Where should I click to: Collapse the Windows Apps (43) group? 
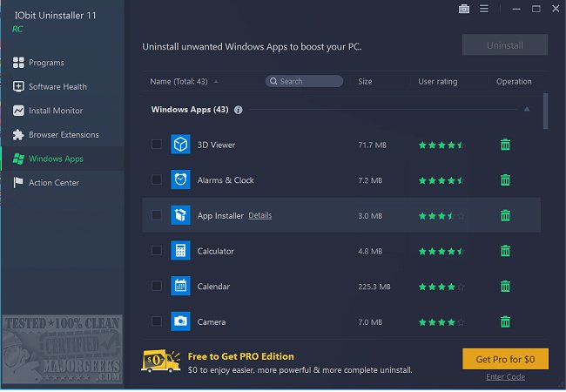pyautogui.click(x=527, y=109)
